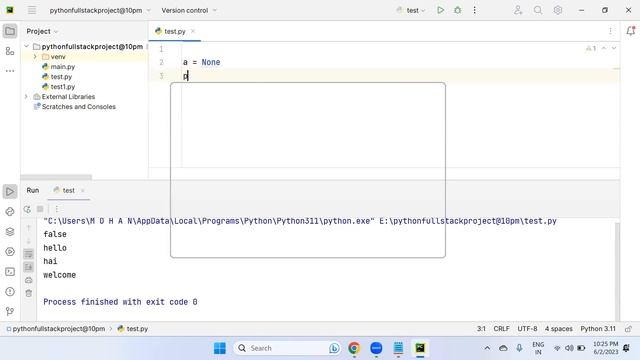Go to line via 3:1 indicator
The image size is (640, 360).
(x=481, y=329)
